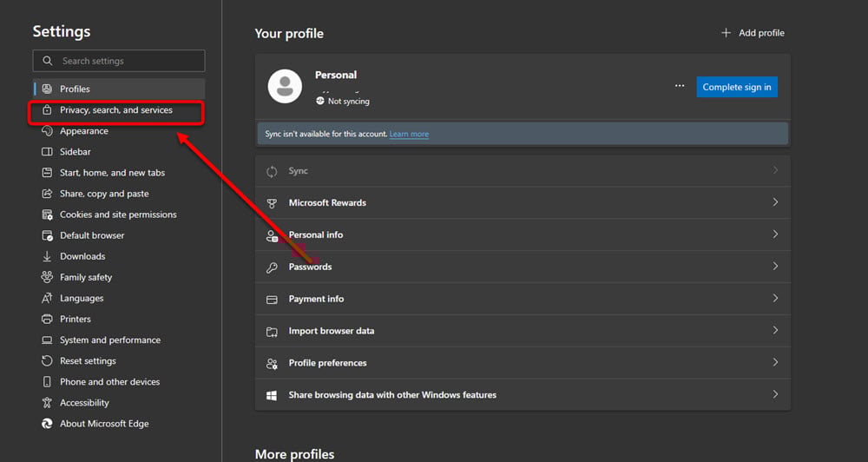868x462 pixels.
Task: Click the lock icon for Privacy, search, and services
Action: [x=47, y=109]
